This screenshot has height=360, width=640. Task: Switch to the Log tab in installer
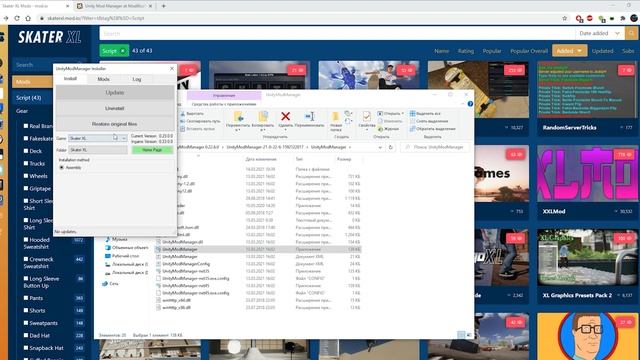(x=137, y=79)
